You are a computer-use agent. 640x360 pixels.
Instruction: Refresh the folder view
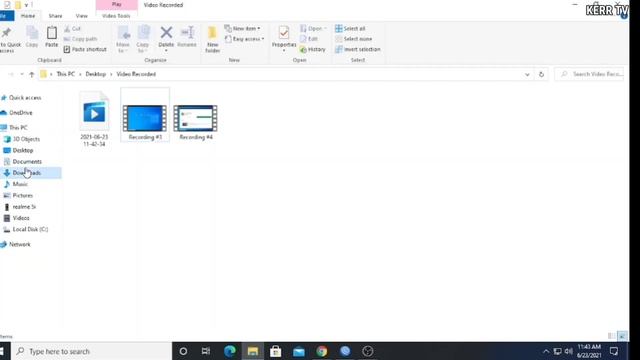click(x=541, y=74)
